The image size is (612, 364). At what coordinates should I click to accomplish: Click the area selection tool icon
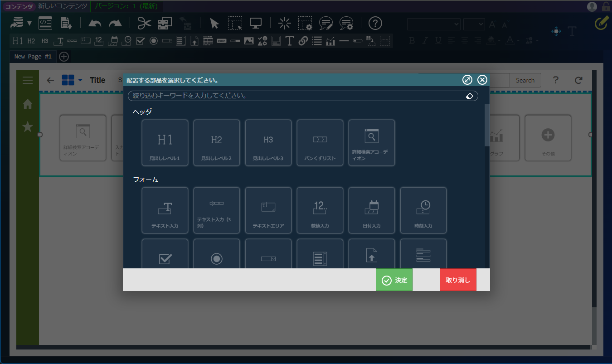[x=235, y=23]
